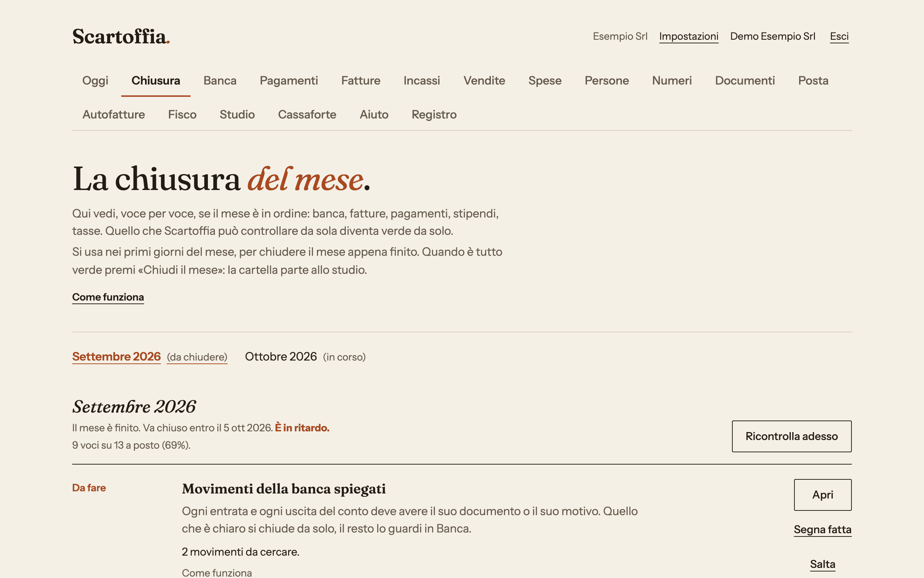924x578 pixels.
Task: Open the Posta tab
Action: coord(813,81)
